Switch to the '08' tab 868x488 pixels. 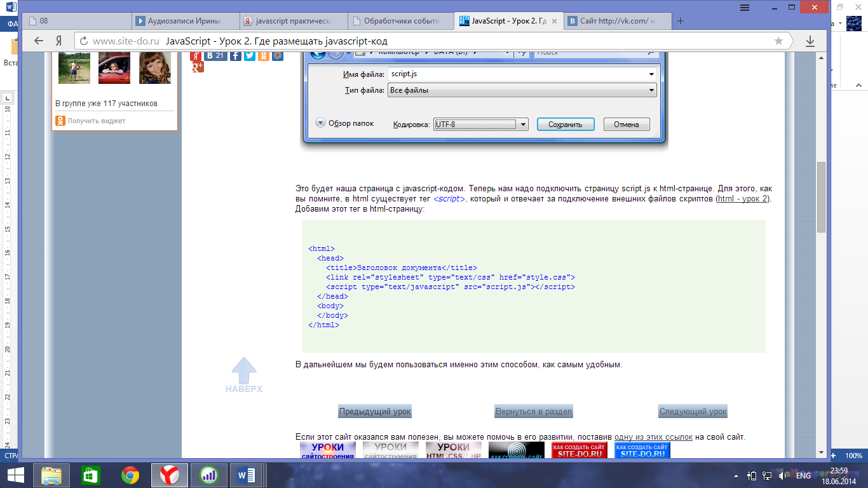point(78,21)
